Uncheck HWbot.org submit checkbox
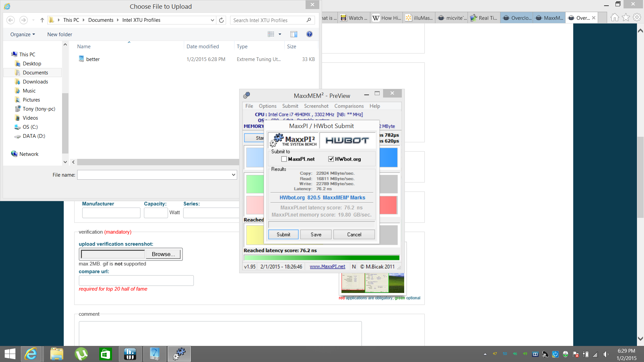The image size is (644, 362). [331, 159]
